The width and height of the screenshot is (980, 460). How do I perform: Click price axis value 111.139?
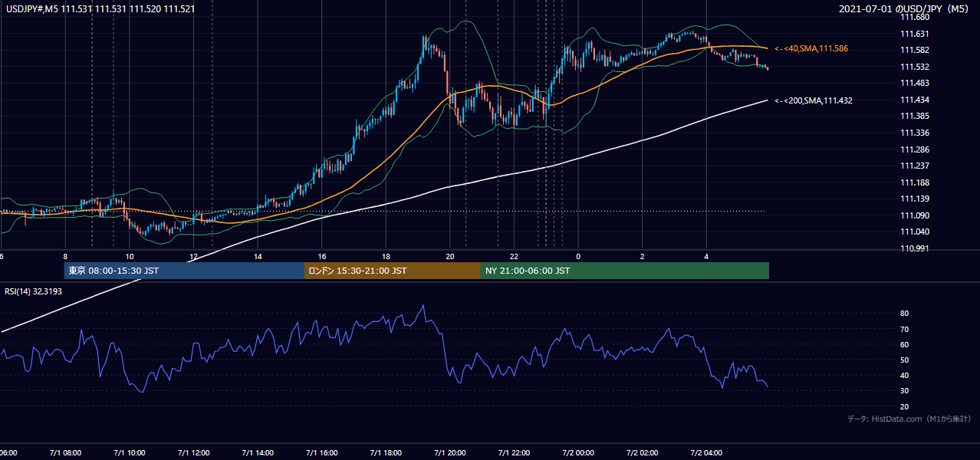[x=916, y=199]
